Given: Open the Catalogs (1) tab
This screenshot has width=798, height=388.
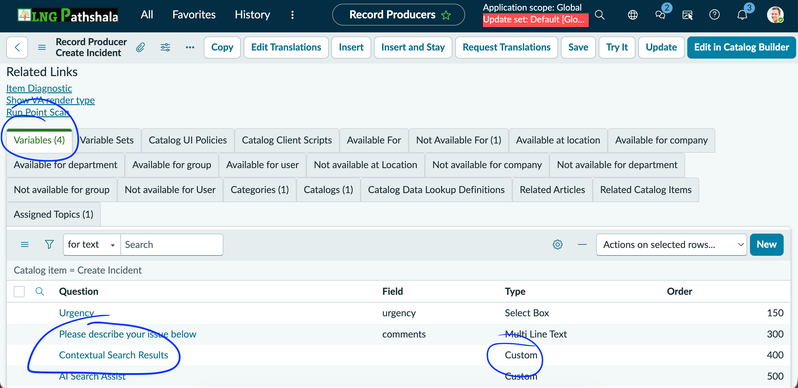Looking at the screenshot, I should click(328, 190).
